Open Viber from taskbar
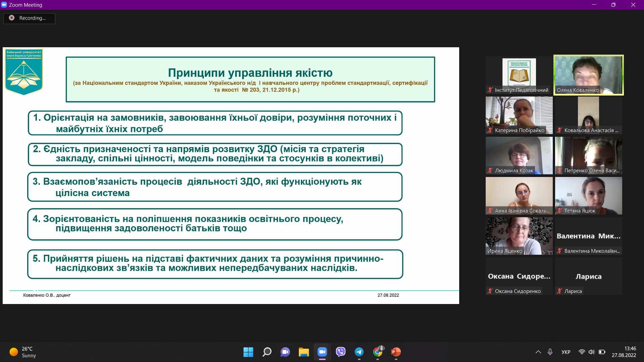 click(x=341, y=352)
